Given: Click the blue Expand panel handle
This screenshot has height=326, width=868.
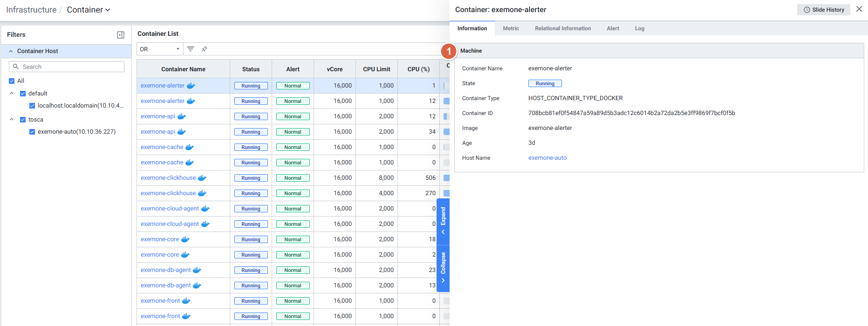Looking at the screenshot, I should (x=443, y=222).
